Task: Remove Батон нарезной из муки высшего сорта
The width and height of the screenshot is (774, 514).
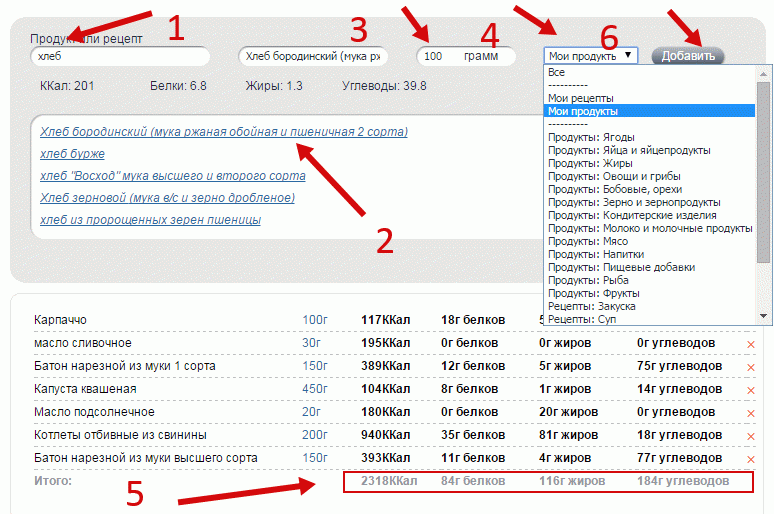Action: pos(750,458)
